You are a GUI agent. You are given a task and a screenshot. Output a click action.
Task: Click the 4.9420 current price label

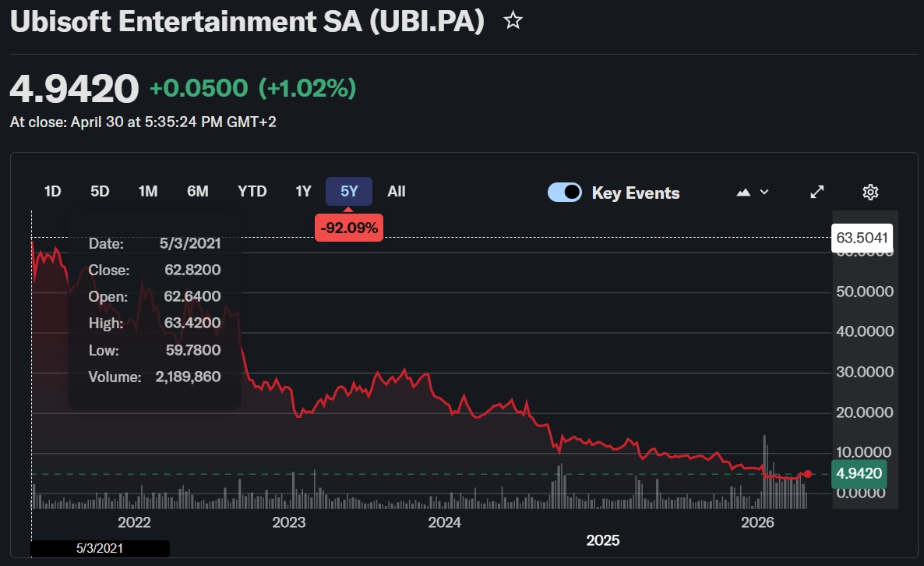tap(859, 473)
